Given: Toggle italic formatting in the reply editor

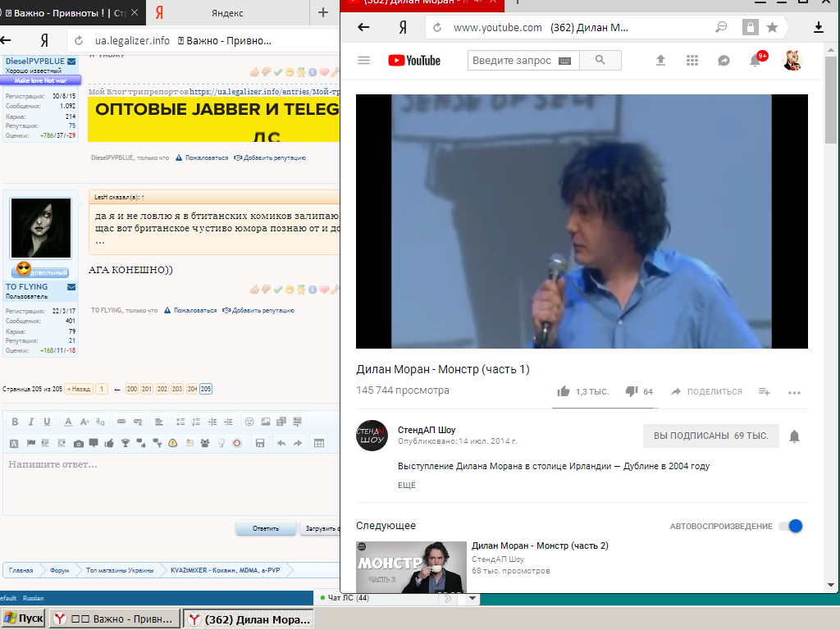Looking at the screenshot, I should pos(31,422).
